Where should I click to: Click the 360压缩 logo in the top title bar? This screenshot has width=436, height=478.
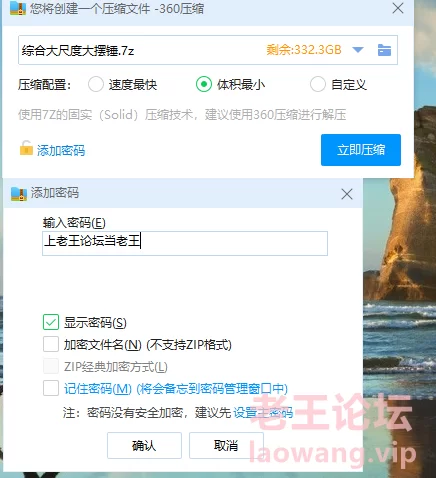tap(18, 8)
